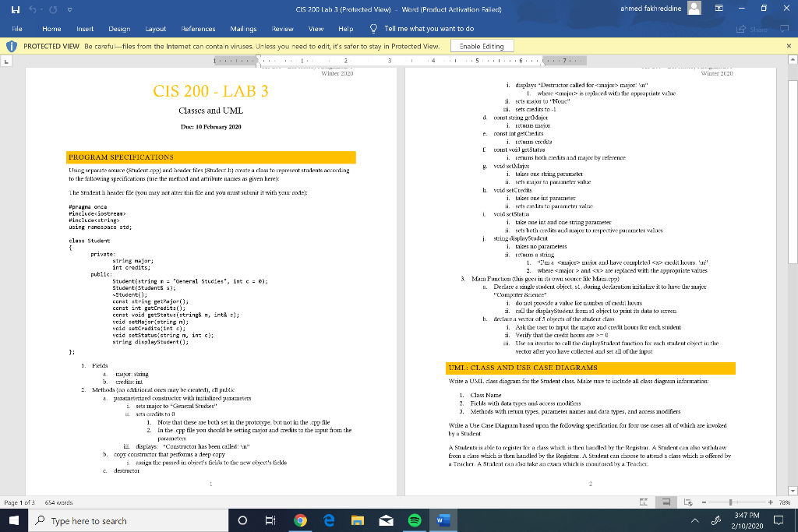Click the Undo icon
Screen dimensions: 798x532
[x=32, y=9]
